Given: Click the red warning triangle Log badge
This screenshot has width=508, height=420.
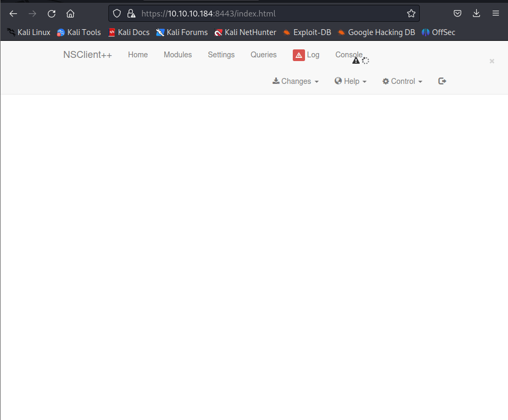Looking at the screenshot, I should pos(299,55).
